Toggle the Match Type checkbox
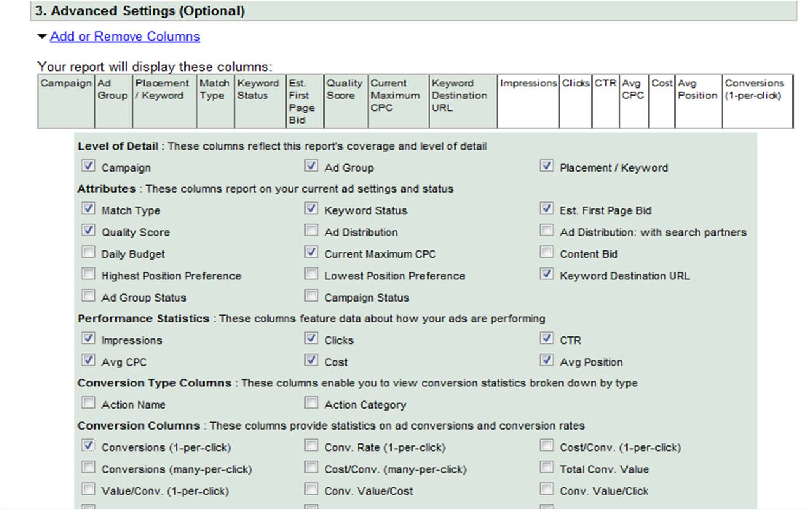 coord(88,209)
